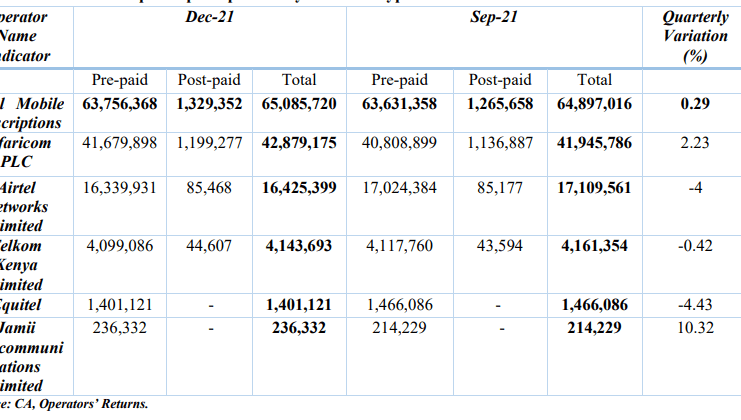Select Safaricom pre-paid value 41,679,898
Image resolution: width=741 pixels, height=420 pixels.
120,143
